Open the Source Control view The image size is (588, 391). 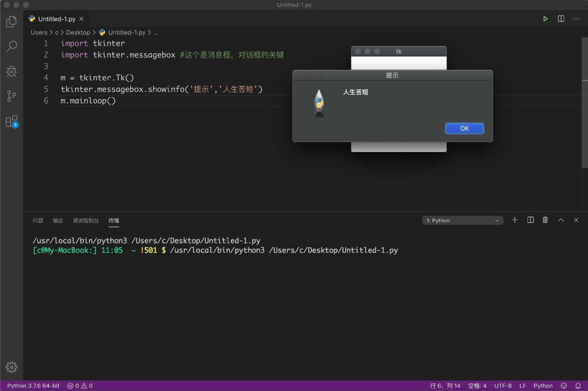click(x=12, y=96)
